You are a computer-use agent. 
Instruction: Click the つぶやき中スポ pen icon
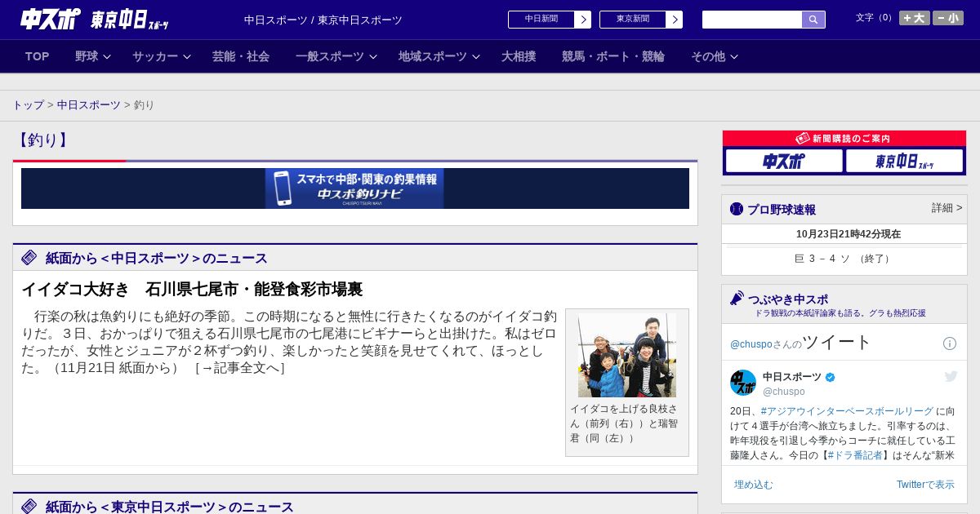coord(737,298)
